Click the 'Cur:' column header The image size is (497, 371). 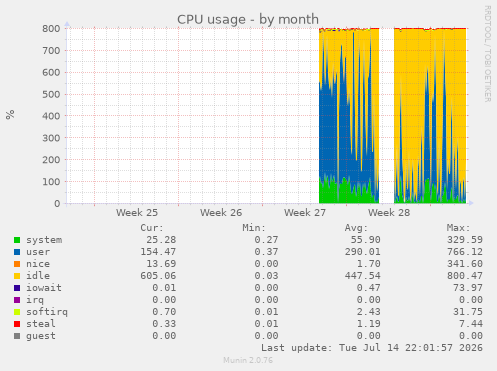(x=152, y=228)
